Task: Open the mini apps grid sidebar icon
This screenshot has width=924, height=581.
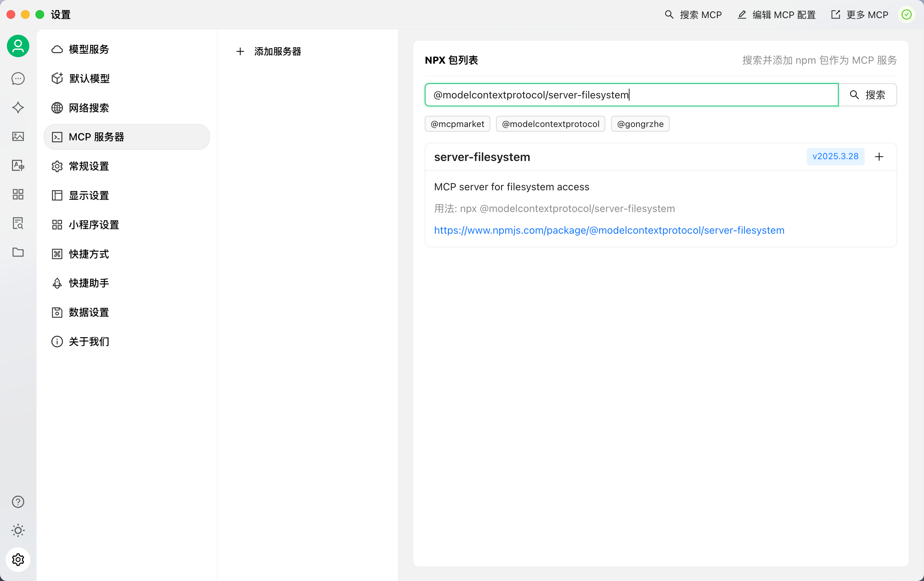Action: click(18, 194)
